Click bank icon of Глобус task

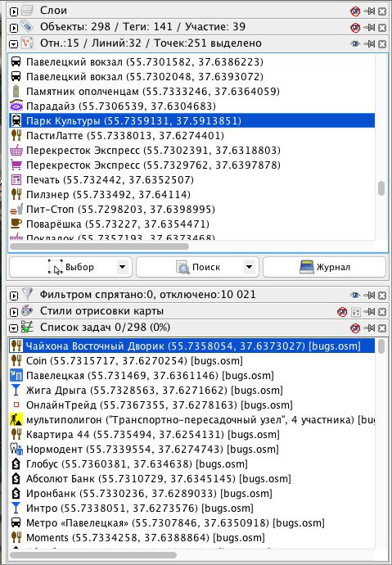click(x=16, y=464)
